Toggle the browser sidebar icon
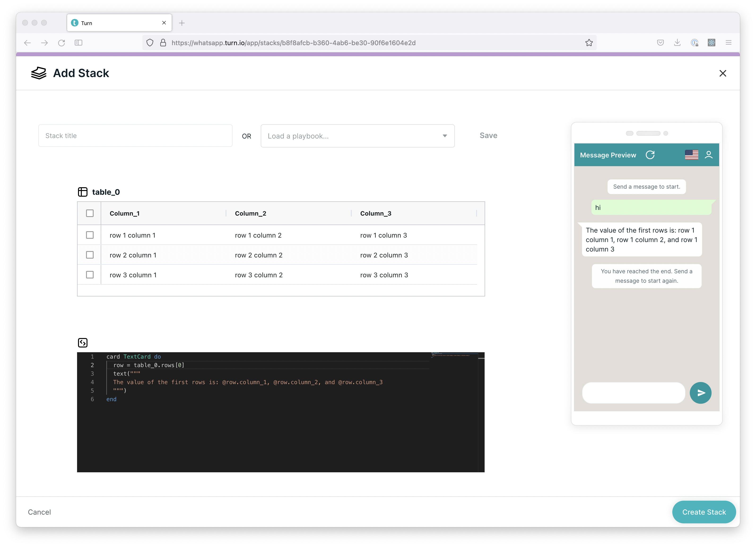Image resolution: width=756 pixels, height=547 pixels. point(78,43)
